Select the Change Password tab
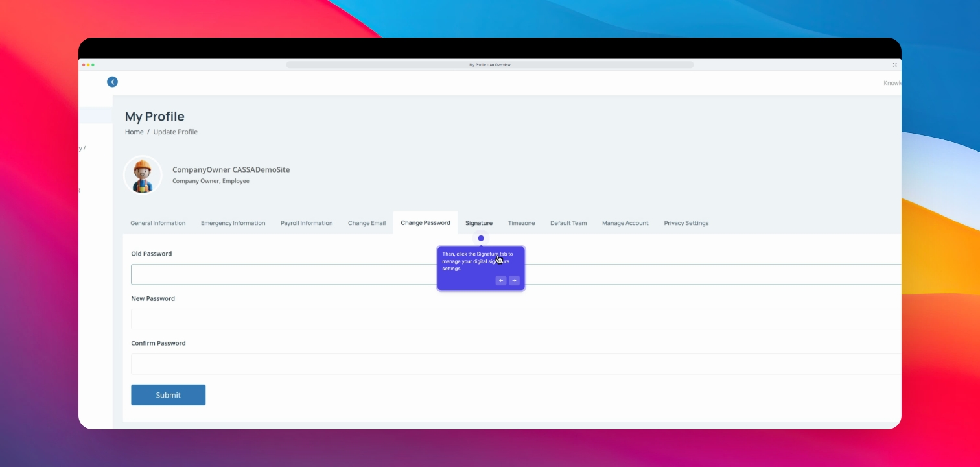Image resolution: width=980 pixels, height=467 pixels. pos(425,223)
